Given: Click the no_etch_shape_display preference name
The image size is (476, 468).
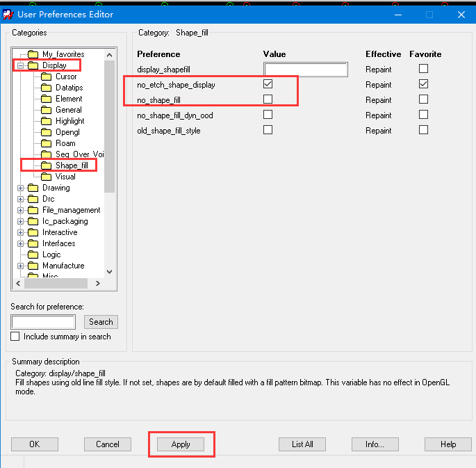Looking at the screenshot, I should (x=176, y=85).
